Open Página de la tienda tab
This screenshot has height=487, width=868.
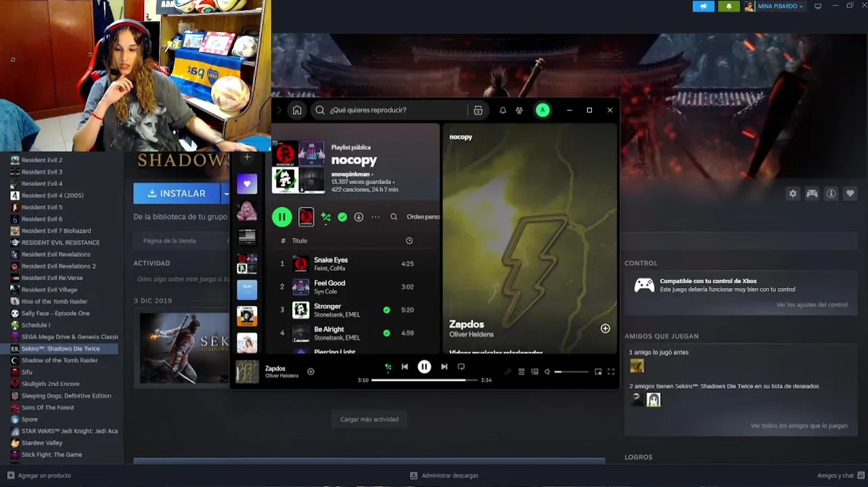[170, 241]
